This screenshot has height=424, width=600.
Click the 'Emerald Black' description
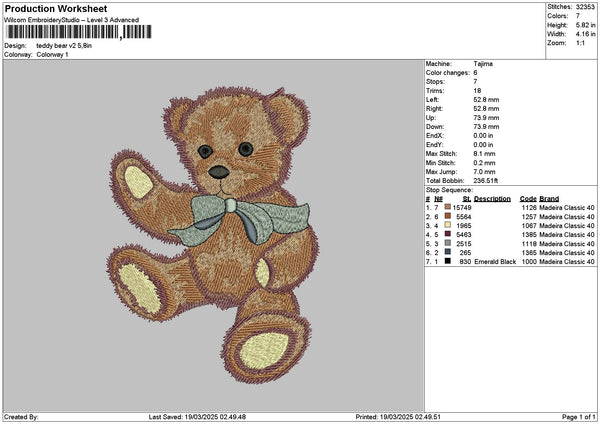click(495, 262)
